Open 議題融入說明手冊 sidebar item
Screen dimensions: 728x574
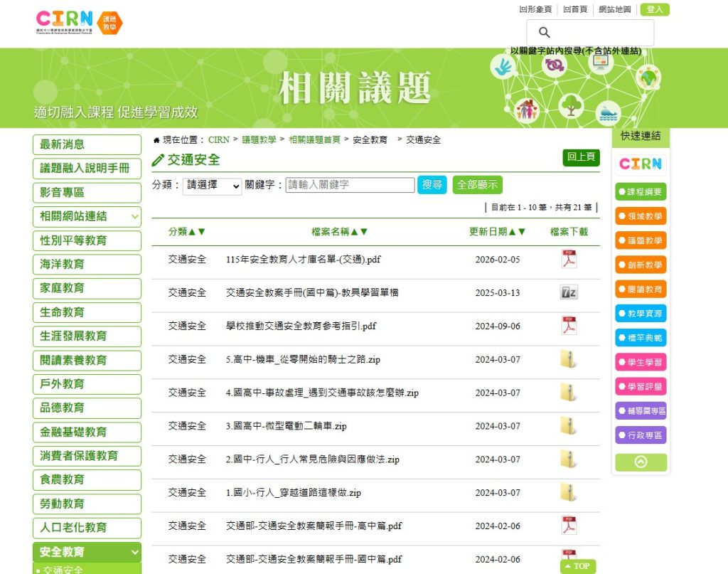coord(87,168)
